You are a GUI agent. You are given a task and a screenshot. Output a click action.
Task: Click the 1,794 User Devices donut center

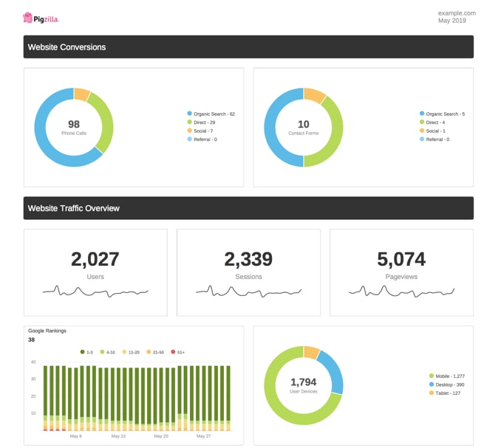tap(304, 385)
